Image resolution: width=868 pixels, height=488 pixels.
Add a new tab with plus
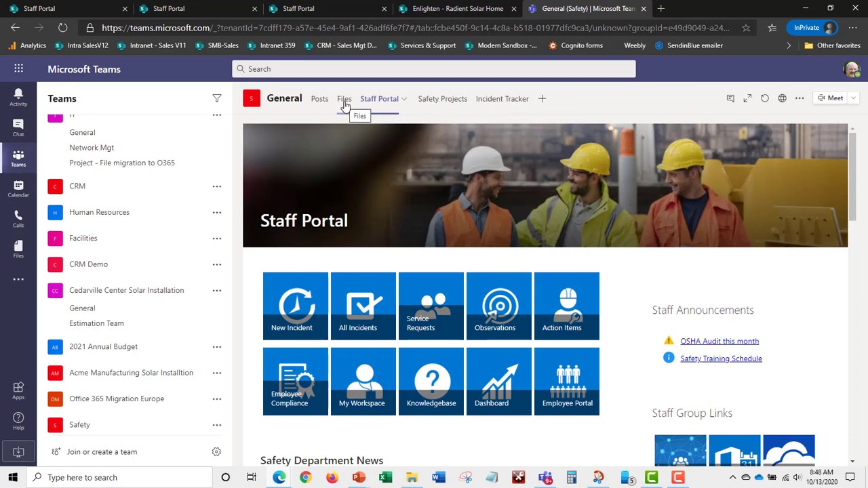[x=542, y=98]
